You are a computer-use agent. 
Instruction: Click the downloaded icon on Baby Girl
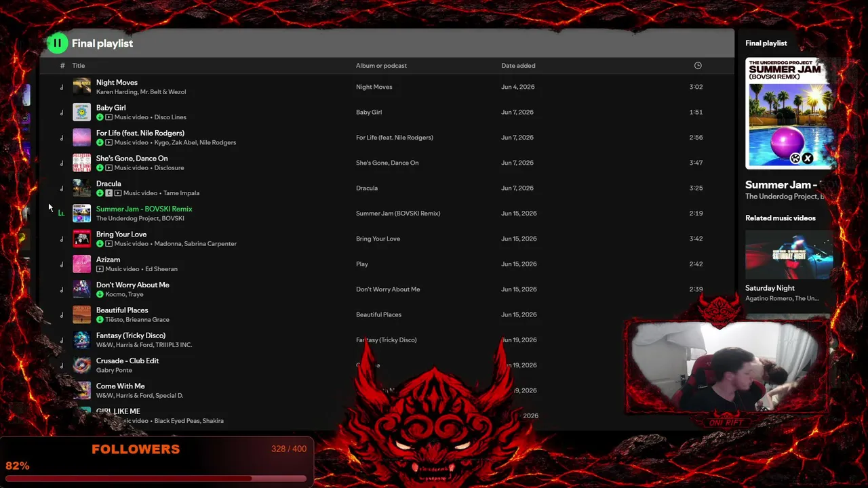[x=100, y=117]
